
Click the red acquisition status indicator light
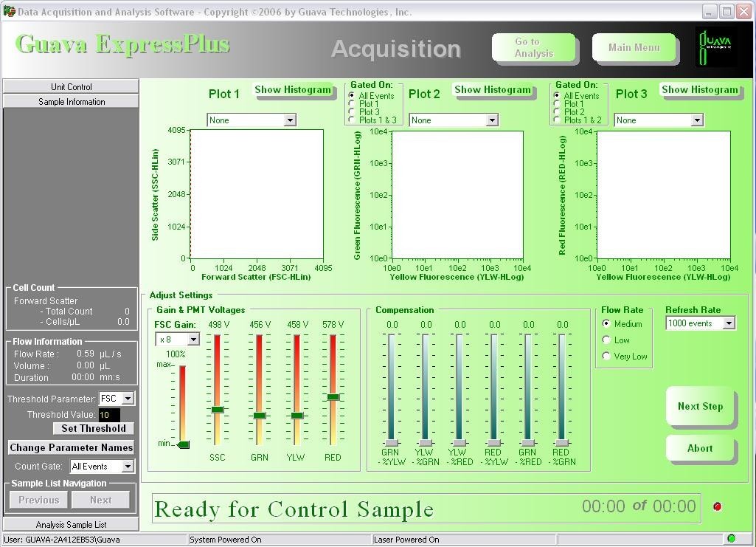(x=718, y=506)
